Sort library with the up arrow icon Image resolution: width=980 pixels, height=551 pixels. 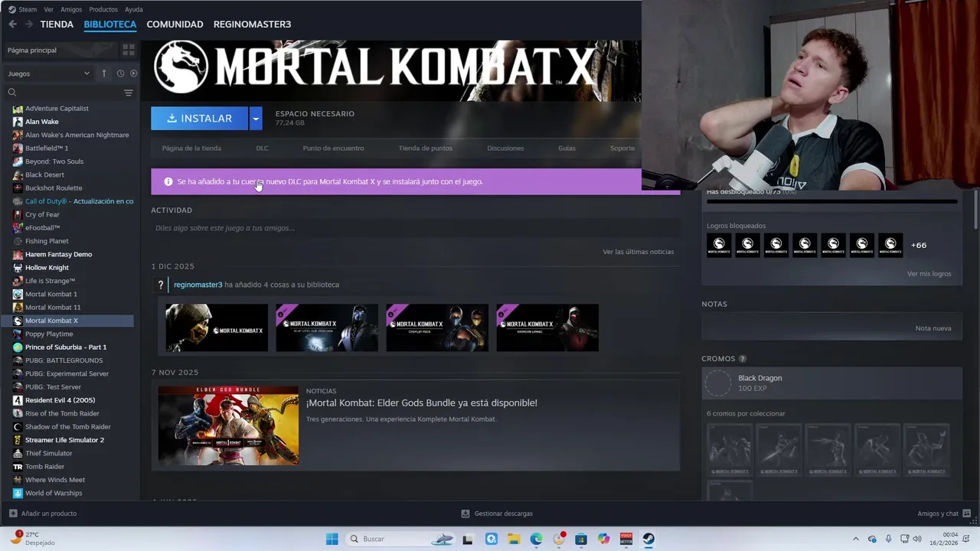coord(104,73)
